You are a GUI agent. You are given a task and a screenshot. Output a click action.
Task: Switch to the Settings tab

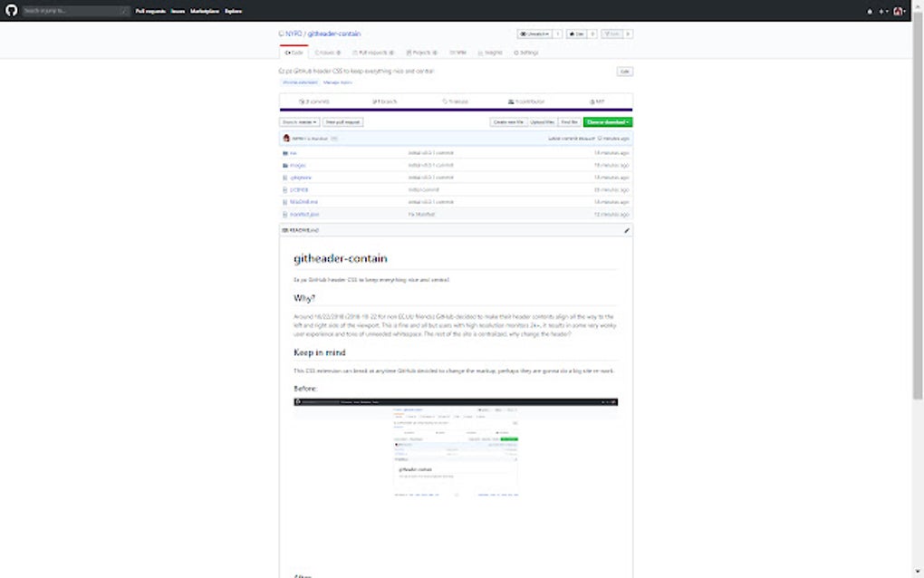coord(528,53)
